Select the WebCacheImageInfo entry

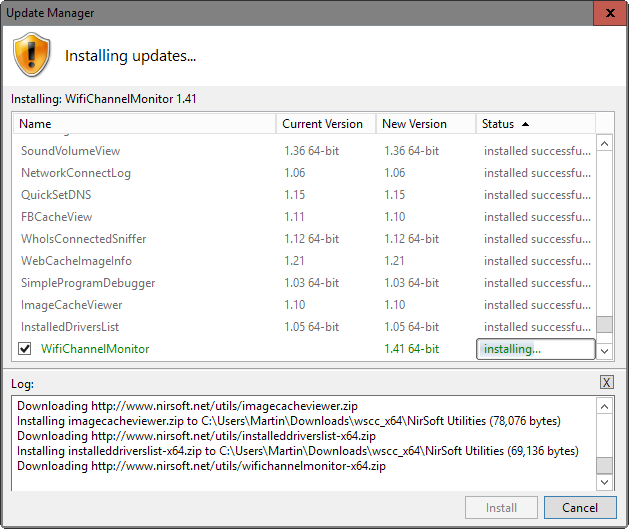tap(305, 261)
